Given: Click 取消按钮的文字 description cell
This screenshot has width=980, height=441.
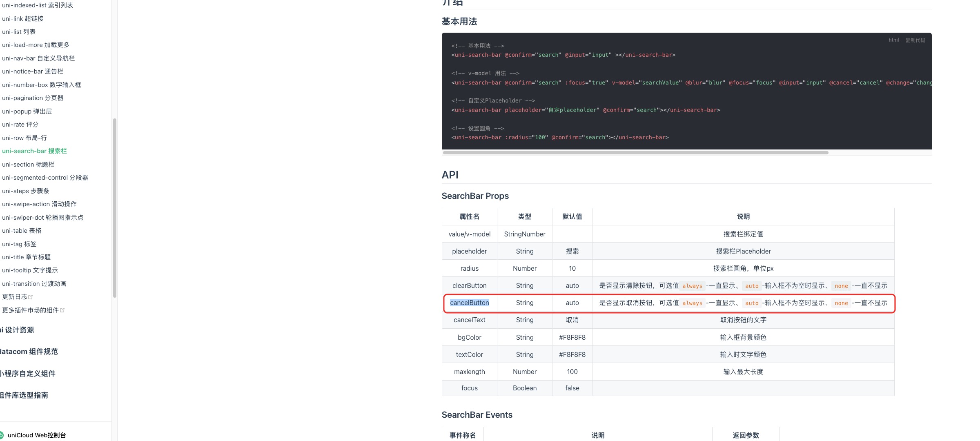Looking at the screenshot, I should (x=743, y=320).
